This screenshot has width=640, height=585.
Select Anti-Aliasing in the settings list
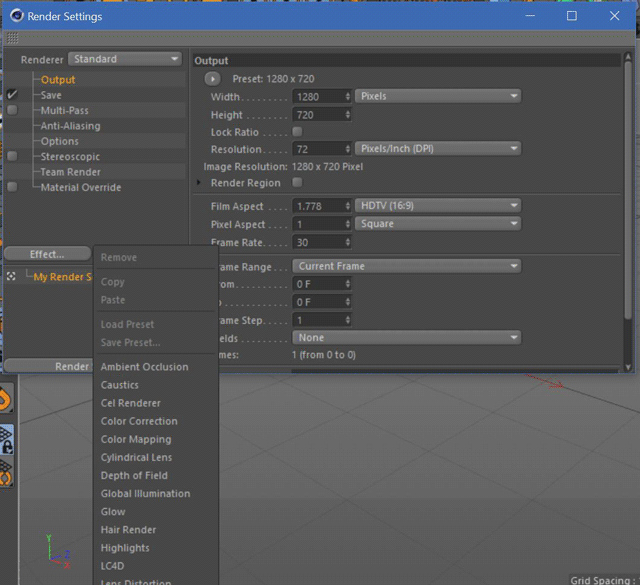point(70,126)
